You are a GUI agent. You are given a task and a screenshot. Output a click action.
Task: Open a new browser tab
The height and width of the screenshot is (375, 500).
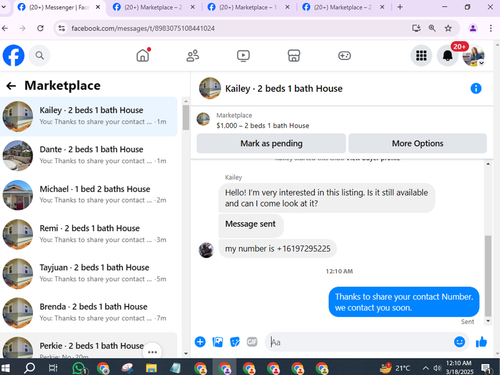pos(400,7)
